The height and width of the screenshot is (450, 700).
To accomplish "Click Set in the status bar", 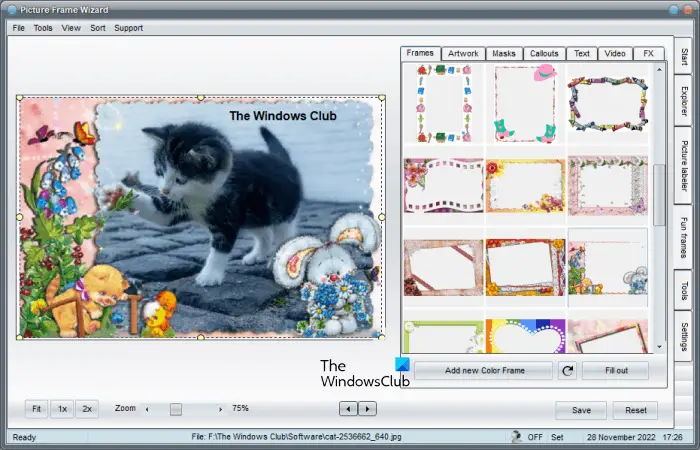I will click(557, 437).
